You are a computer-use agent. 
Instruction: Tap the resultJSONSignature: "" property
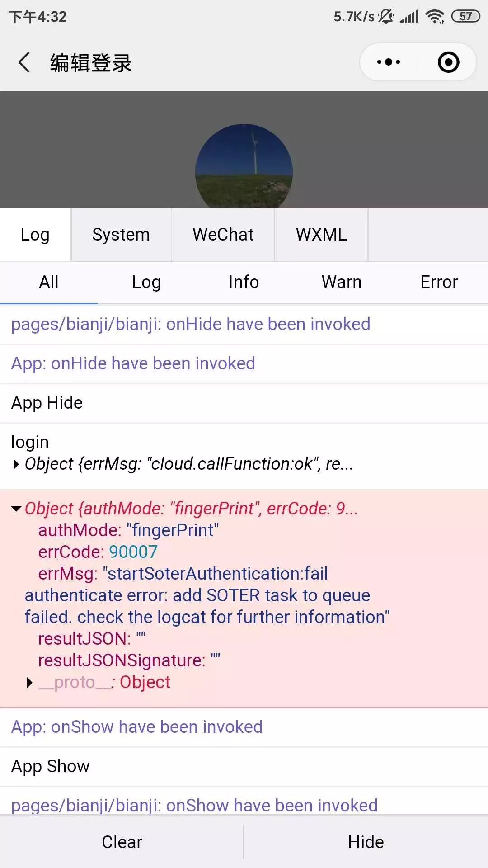tap(129, 660)
